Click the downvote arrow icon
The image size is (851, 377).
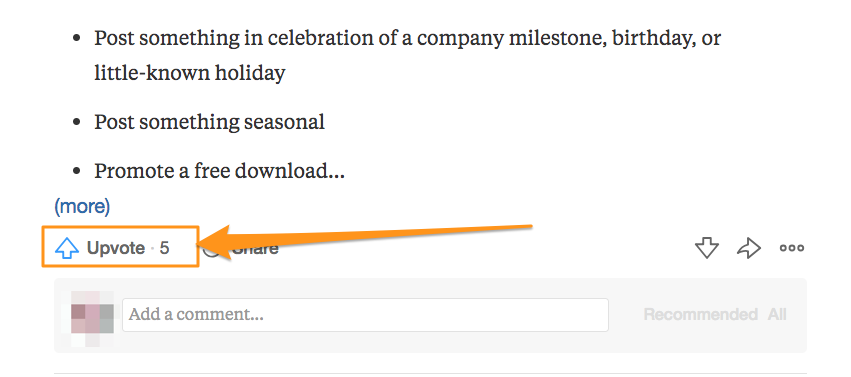[x=707, y=248]
